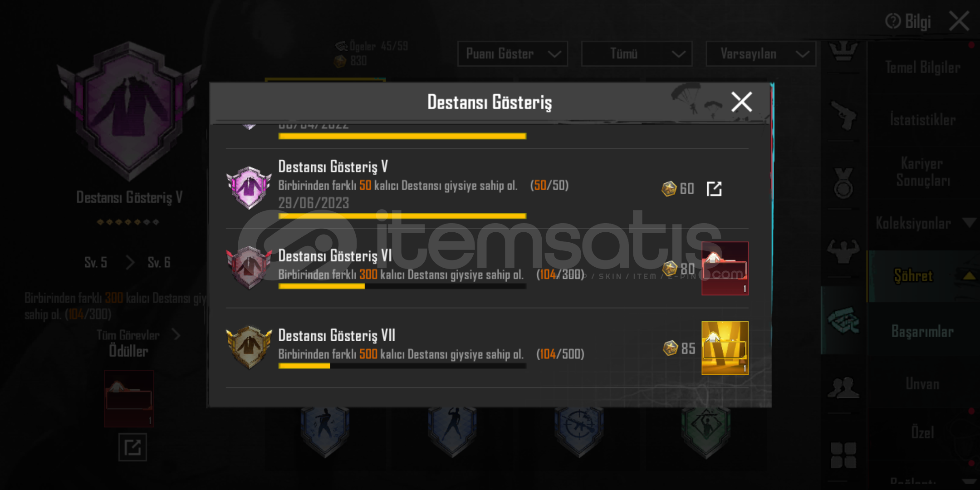980x490 pixels.
Task: Switch to Temel Bilgiler tab
Action: click(x=923, y=68)
